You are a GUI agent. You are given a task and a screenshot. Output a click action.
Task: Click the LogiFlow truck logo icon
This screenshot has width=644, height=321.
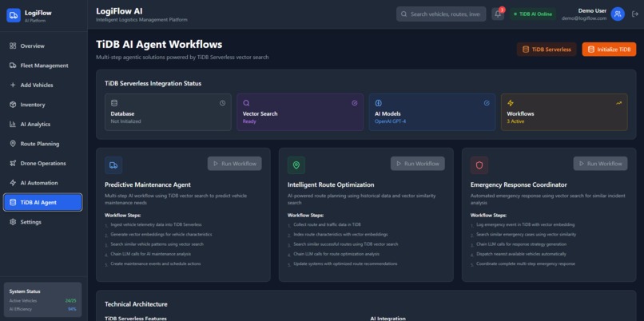click(14, 16)
